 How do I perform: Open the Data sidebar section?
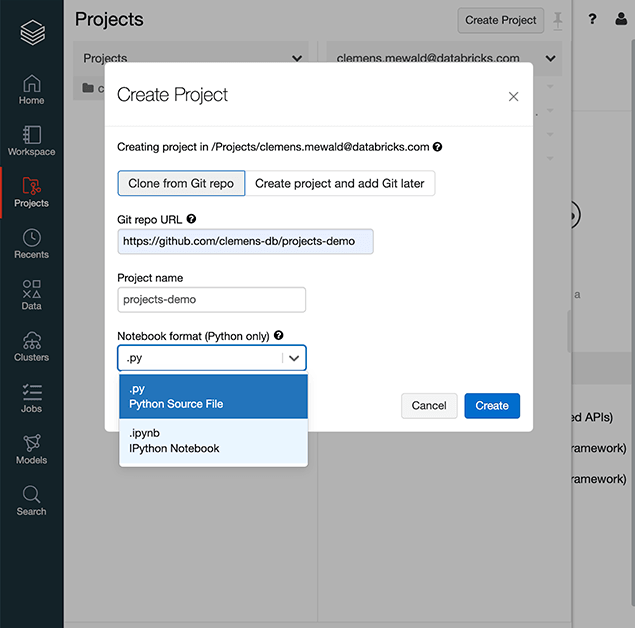(x=32, y=294)
